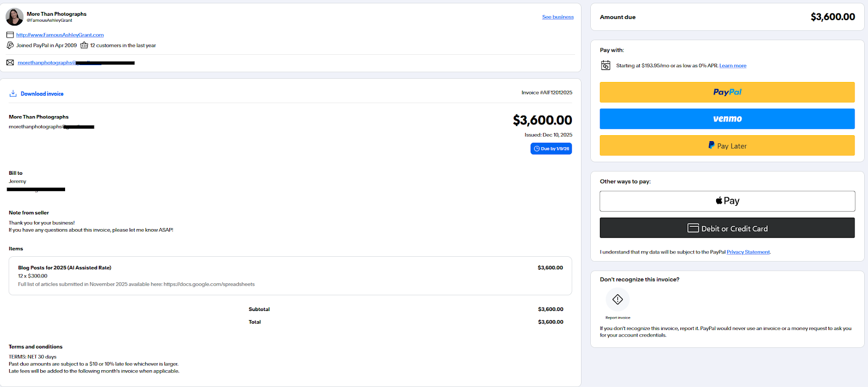
Task: Open Learn more about APR financing
Action: [x=733, y=66]
